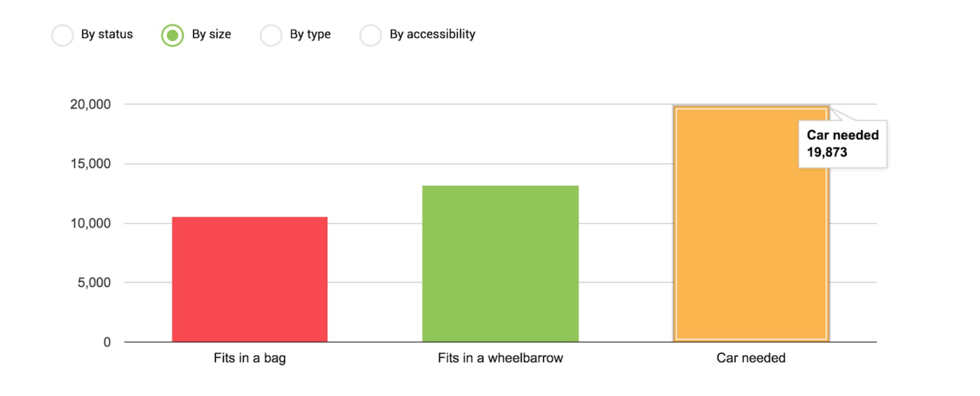Viewport: 980px width, 396px height.
Task: Click the green "Fits in a wheelbarrow" bar
Action: [x=500, y=263]
